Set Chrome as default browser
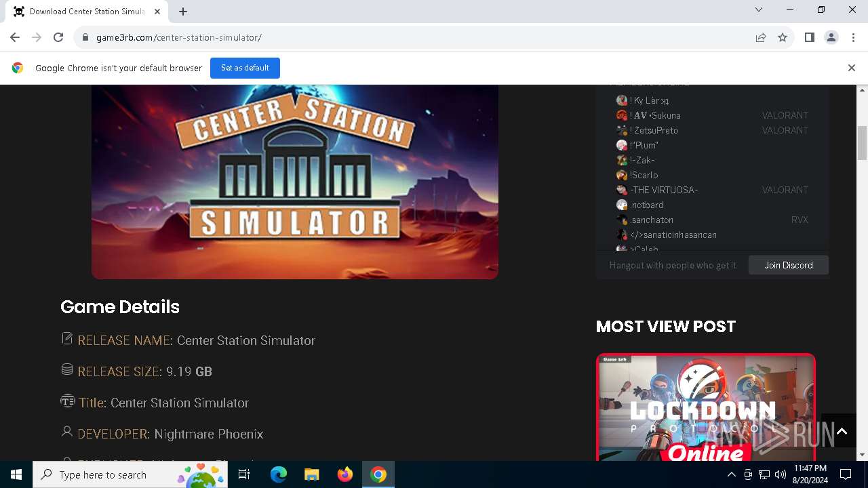This screenshot has width=868, height=488. point(245,68)
